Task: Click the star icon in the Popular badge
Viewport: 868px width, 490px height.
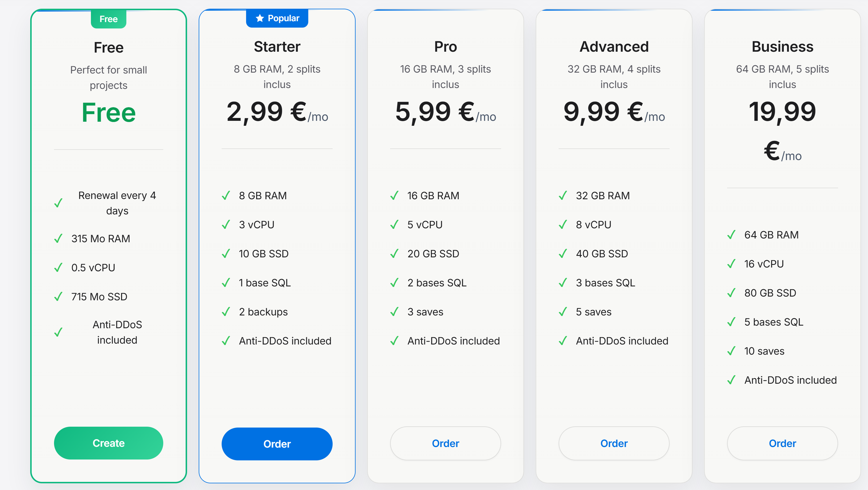Action: (259, 18)
